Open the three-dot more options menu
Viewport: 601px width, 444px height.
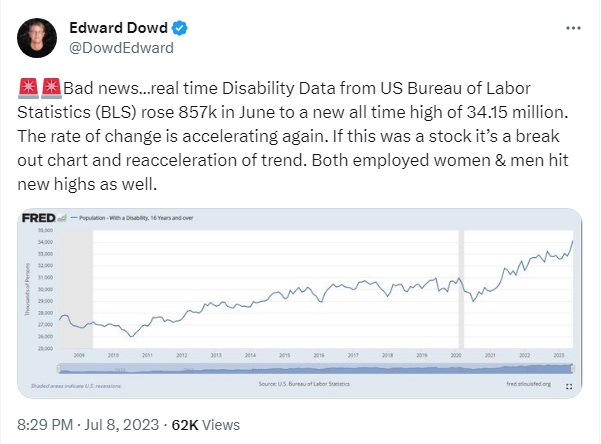573,28
